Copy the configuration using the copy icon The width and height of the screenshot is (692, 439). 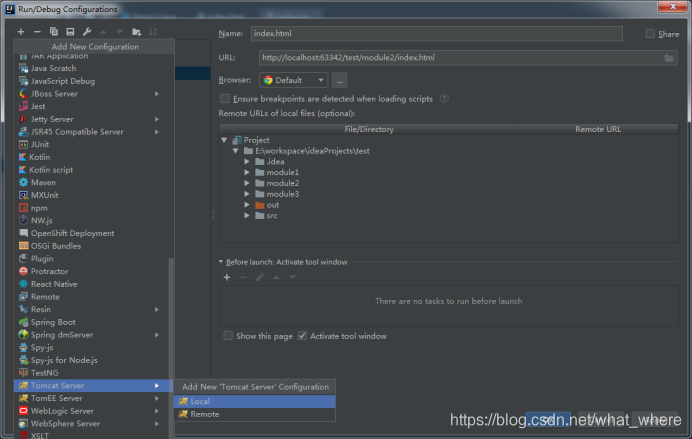[54, 32]
